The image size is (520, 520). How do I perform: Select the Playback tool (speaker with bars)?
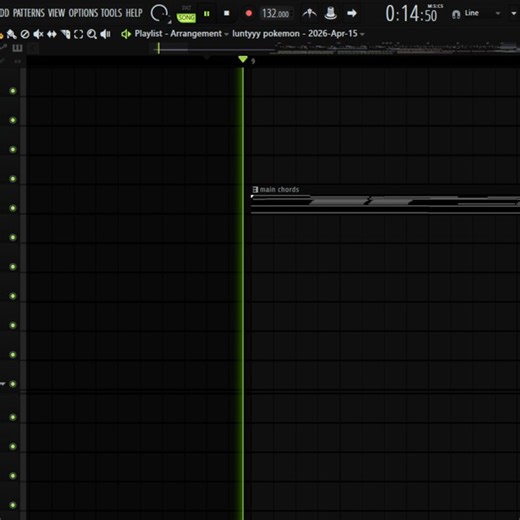tap(105, 34)
